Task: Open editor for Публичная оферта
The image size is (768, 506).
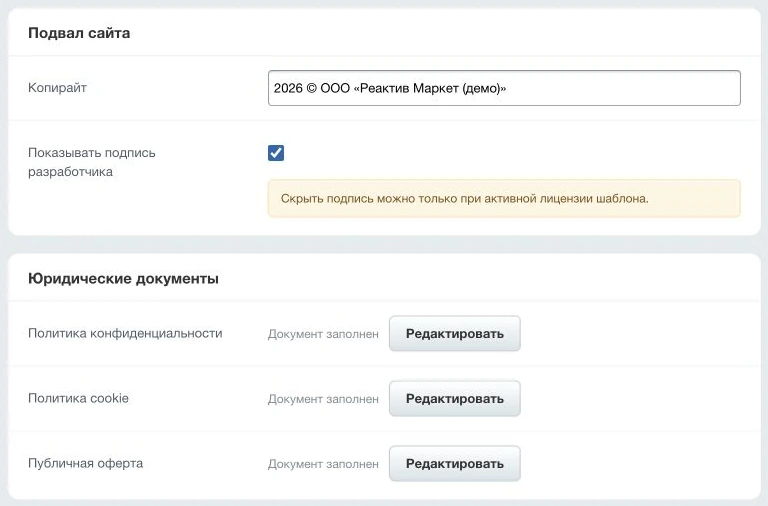Action: (x=455, y=463)
